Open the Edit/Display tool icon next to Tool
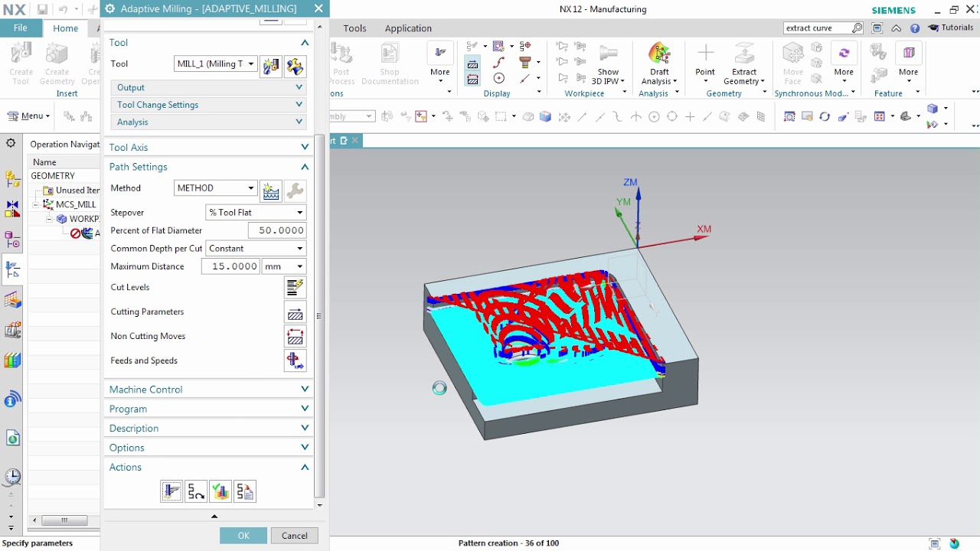This screenshot has width=980, height=551. [x=295, y=65]
